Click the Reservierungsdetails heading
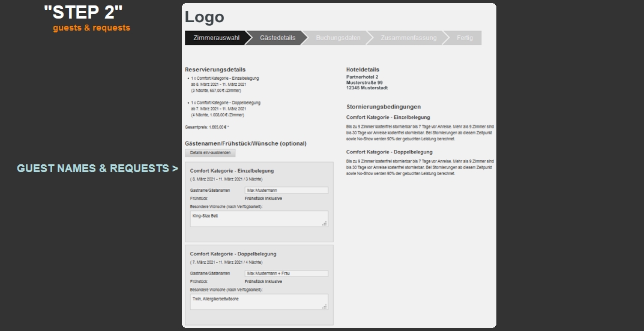The image size is (644, 331). coord(215,70)
